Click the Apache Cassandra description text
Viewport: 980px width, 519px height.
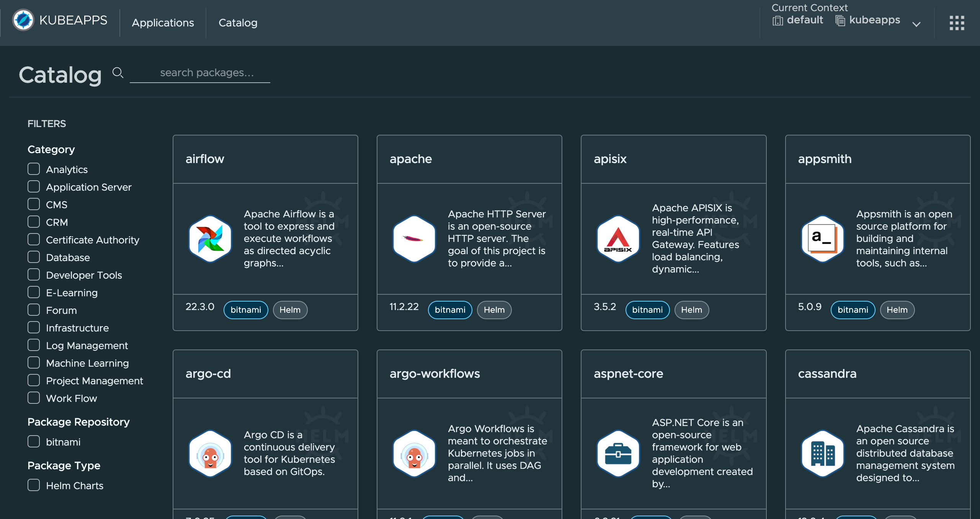pos(905,453)
